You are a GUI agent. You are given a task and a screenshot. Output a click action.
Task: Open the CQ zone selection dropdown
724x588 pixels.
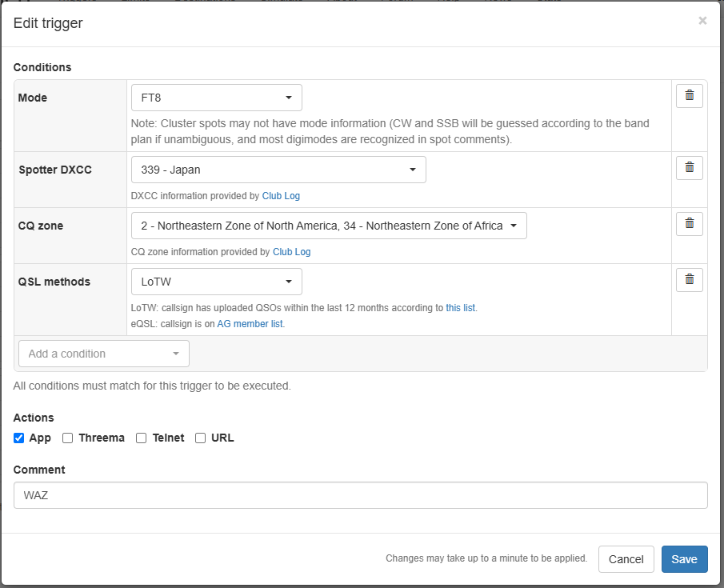point(329,226)
